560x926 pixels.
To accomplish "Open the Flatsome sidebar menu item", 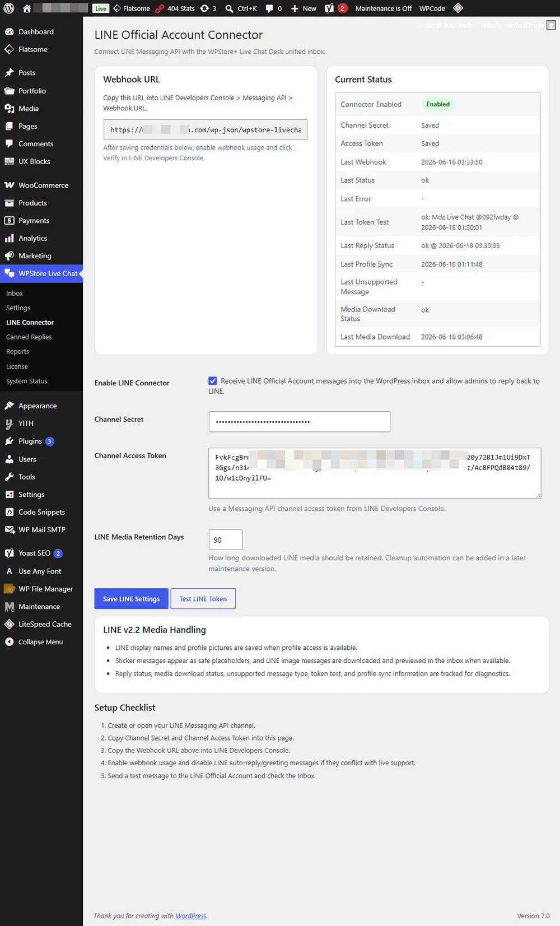I will (x=41, y=49).
